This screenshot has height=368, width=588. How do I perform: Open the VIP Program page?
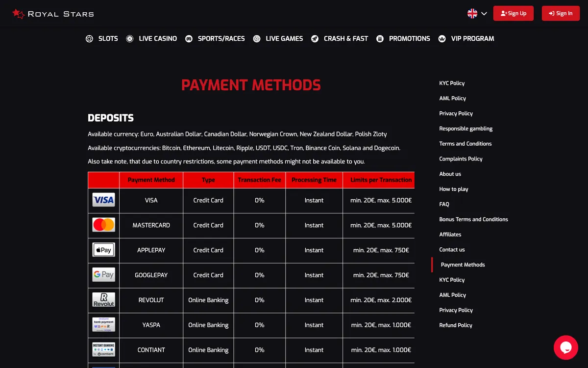[x=466, y=39]
